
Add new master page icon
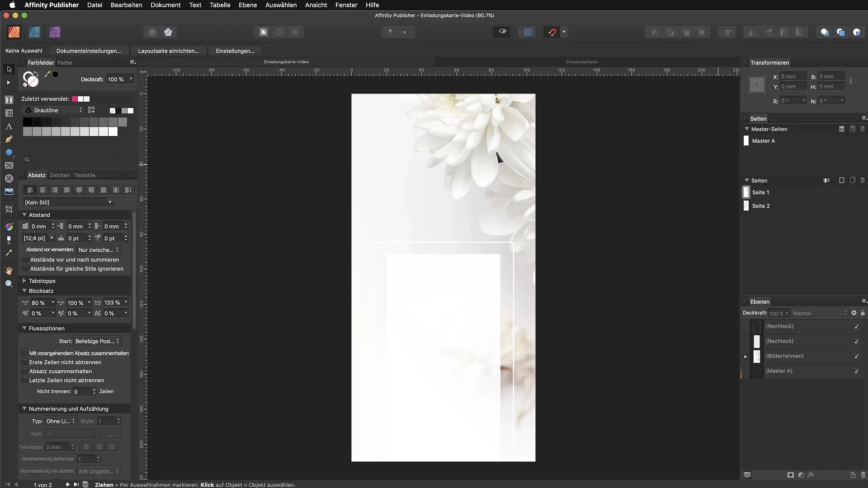click(x=842, y=129)
